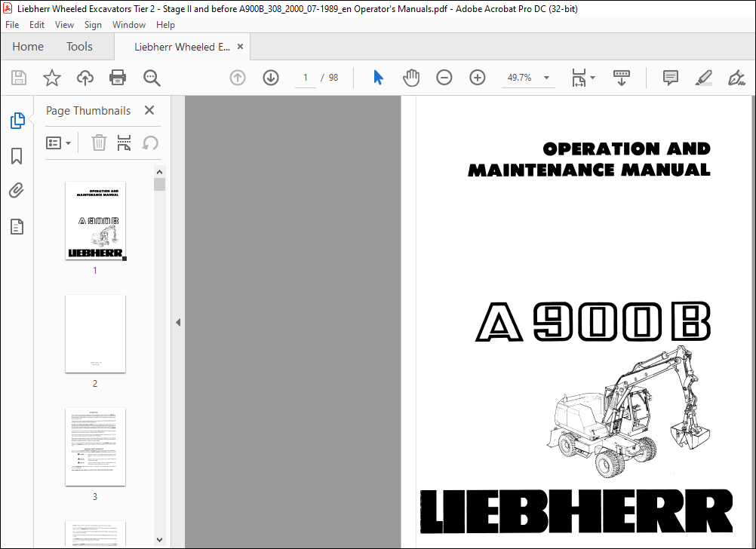Go to next page arrow

[271, 78]
